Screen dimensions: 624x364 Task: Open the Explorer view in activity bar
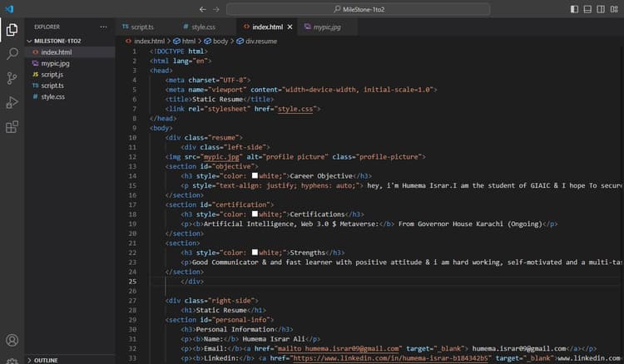(x=12, y=30)
